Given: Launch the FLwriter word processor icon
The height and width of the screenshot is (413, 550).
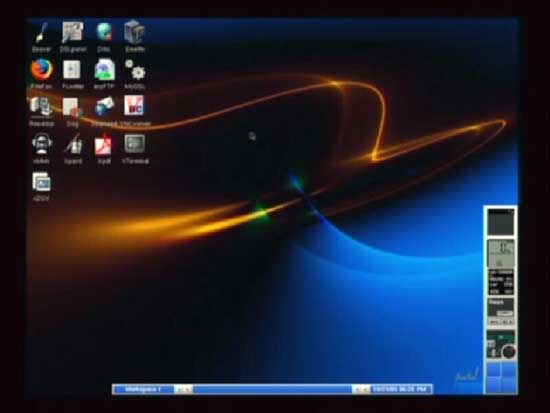Looking at the screenshot, I should (72, 69).
